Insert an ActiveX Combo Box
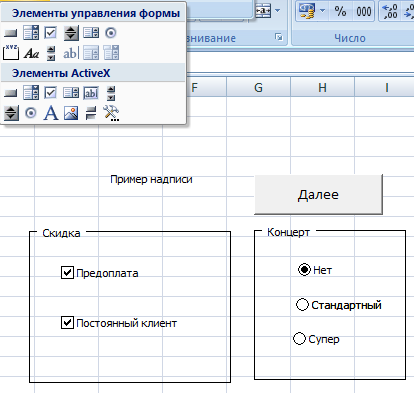 (31, 93)
